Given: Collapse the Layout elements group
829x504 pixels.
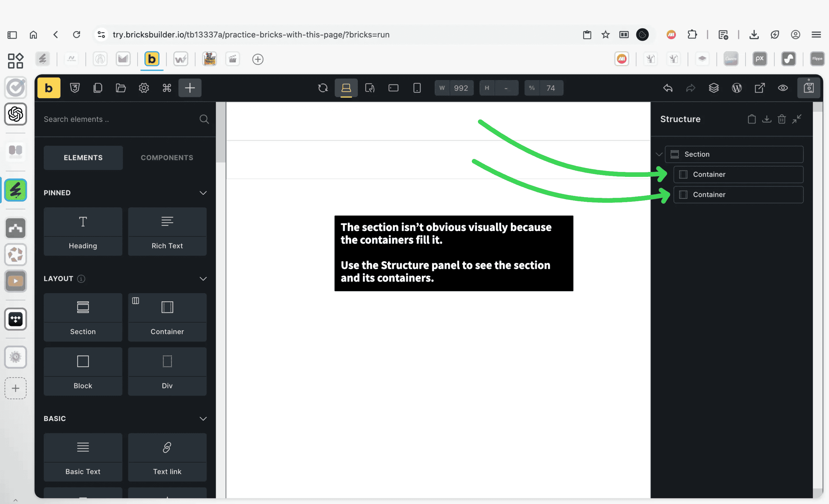Looking at the screenshot, I should pos(203,279).
